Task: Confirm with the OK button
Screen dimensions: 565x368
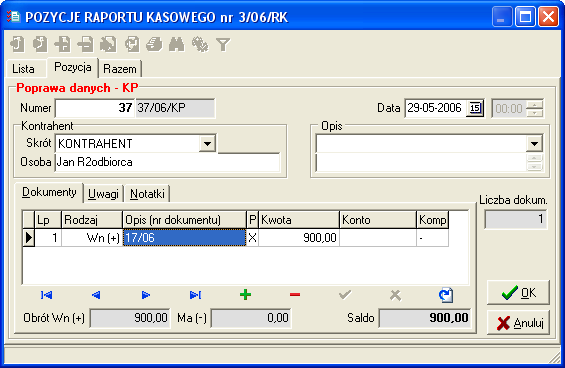Action: [x=518, y=293]
